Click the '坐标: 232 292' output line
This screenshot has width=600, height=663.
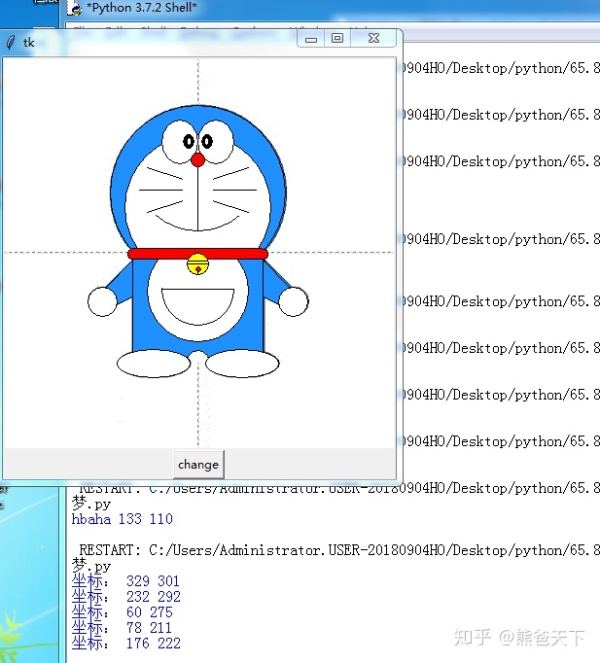tap(126, 597)
